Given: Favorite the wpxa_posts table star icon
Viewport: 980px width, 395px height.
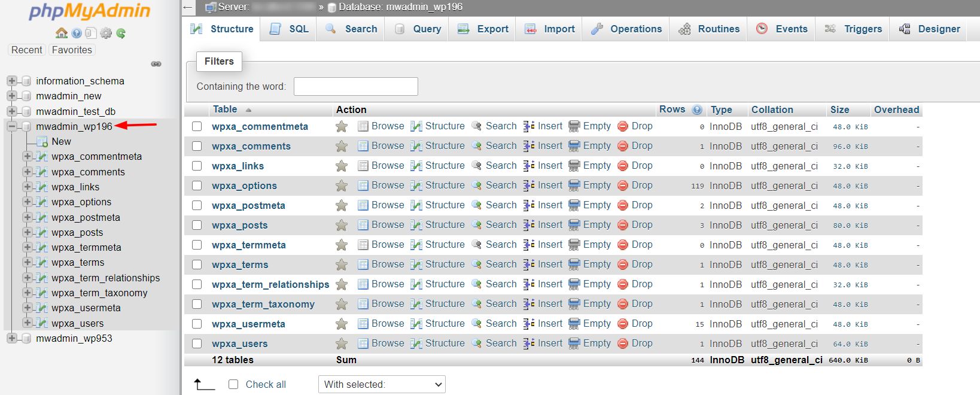Looking at the screenshot, I should (x=342, y=225).
